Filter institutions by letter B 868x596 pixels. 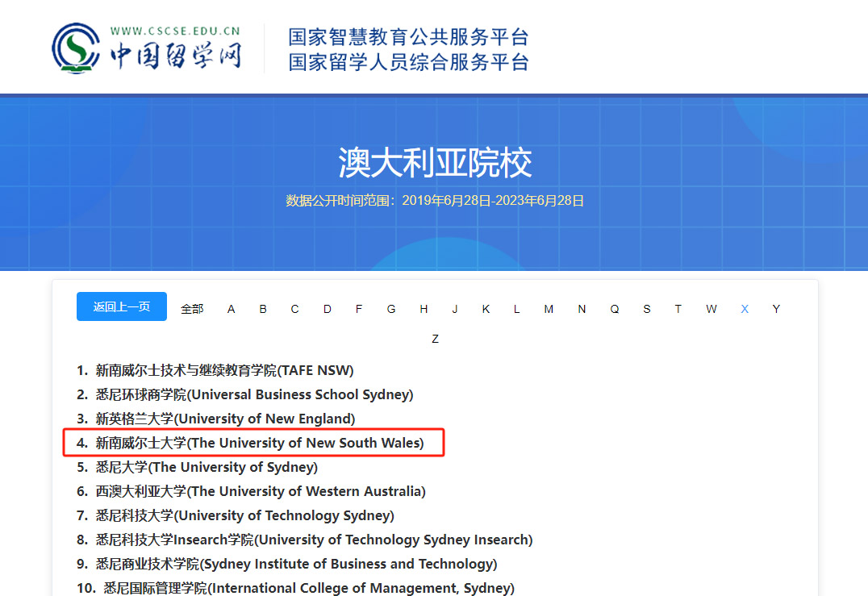263,309
